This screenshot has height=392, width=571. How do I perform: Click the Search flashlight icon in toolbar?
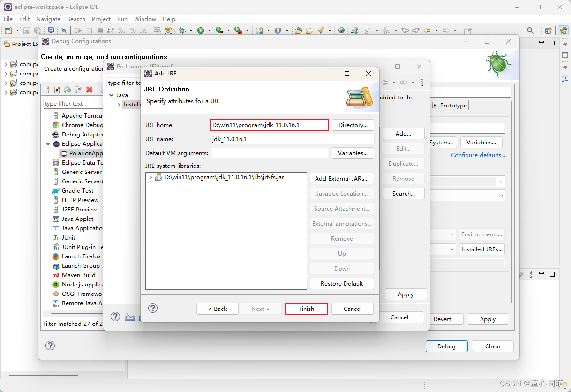coord(320,30)
